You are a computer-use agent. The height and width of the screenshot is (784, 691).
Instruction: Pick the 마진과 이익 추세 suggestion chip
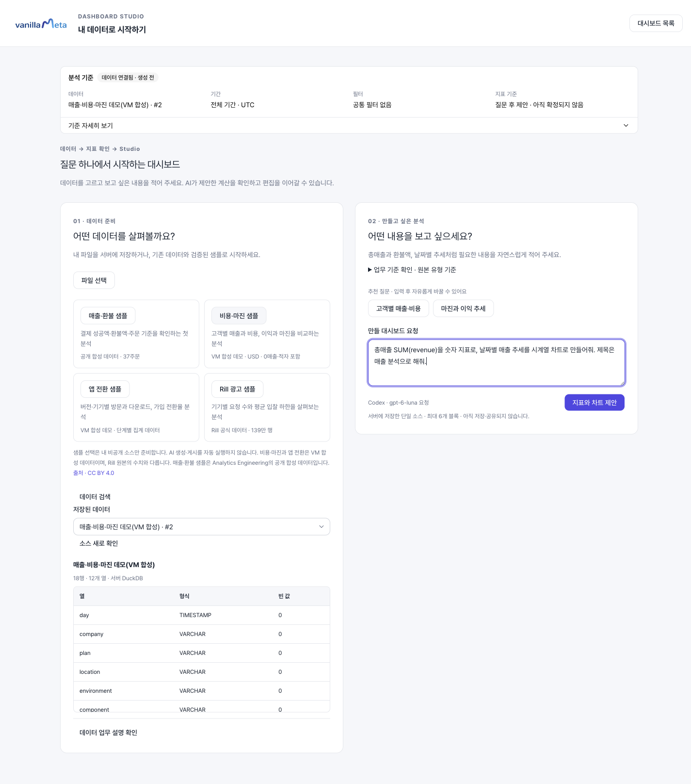pos(463,309)
